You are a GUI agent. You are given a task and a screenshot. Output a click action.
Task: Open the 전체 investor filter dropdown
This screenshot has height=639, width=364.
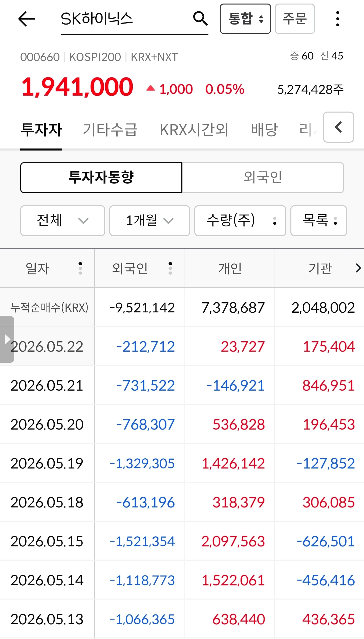62,221
